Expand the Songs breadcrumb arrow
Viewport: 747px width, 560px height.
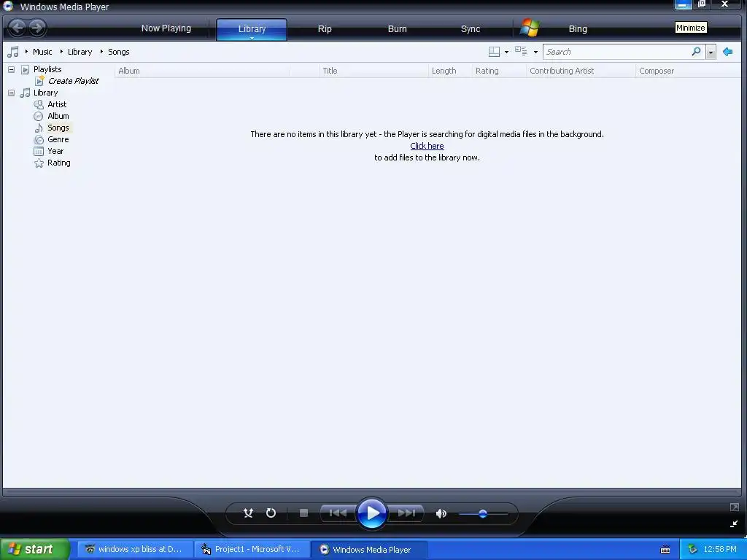pyautogui.click(x=101, y=52)
